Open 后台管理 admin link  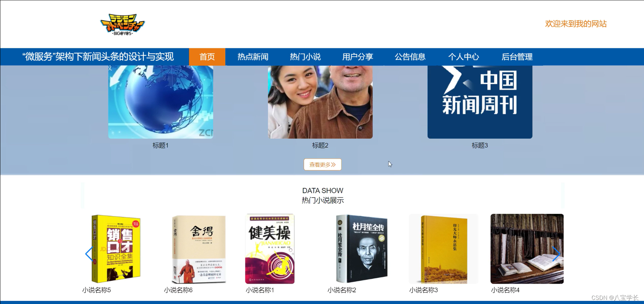pyautogui.click(x=517, y=57)
